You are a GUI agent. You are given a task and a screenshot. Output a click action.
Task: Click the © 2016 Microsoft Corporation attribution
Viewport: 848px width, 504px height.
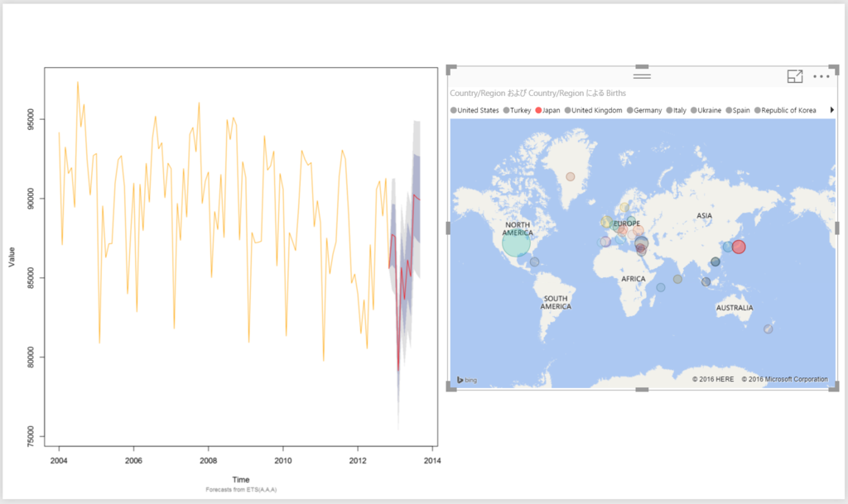(784, 379)
